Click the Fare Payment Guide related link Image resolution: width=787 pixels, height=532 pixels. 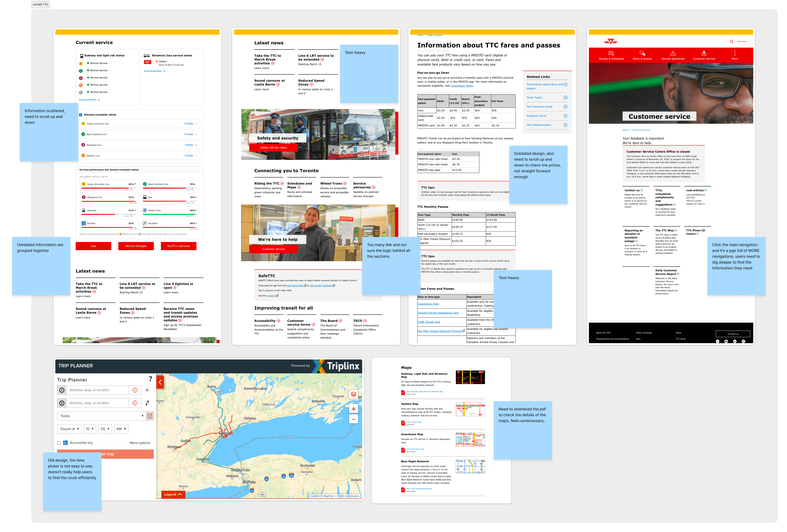pos(540,107)
